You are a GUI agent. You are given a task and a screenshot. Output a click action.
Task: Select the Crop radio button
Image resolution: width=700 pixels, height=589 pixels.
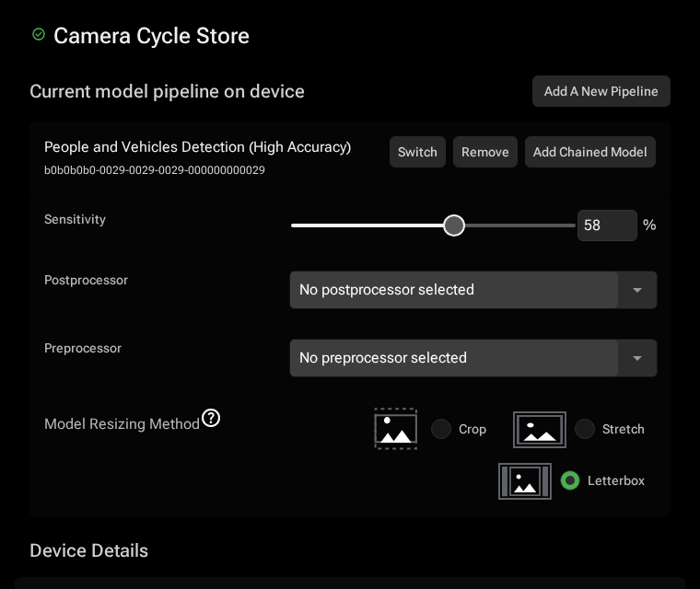pos(441,429)
